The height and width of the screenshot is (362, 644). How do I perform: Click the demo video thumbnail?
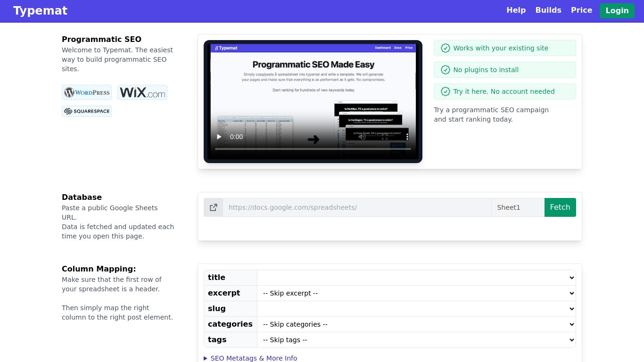tap(313, 101)
